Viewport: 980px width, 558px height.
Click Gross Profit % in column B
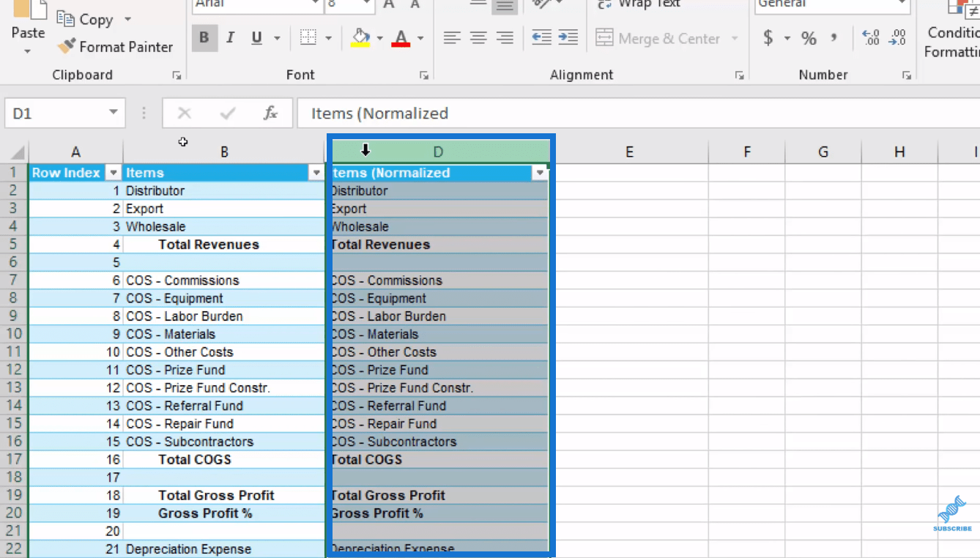click(x=224, y=513)
